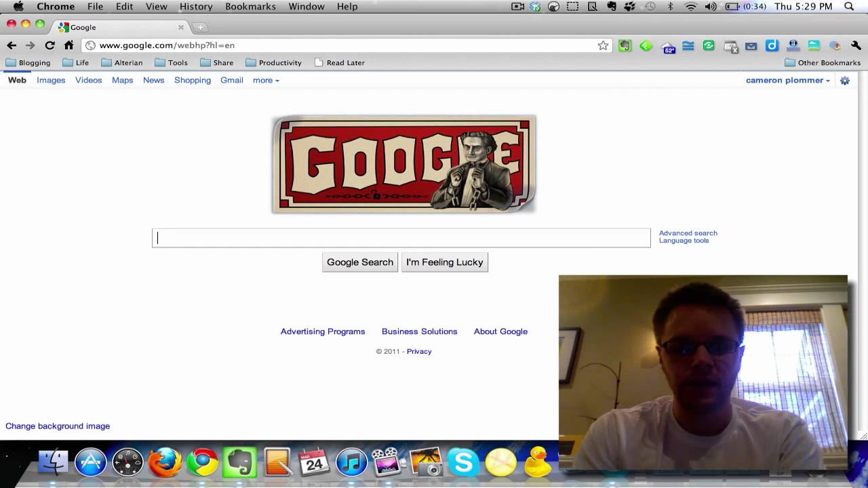The image size is (868, 488).
Task: Open Google search settings gear
Action: (845, 81)
